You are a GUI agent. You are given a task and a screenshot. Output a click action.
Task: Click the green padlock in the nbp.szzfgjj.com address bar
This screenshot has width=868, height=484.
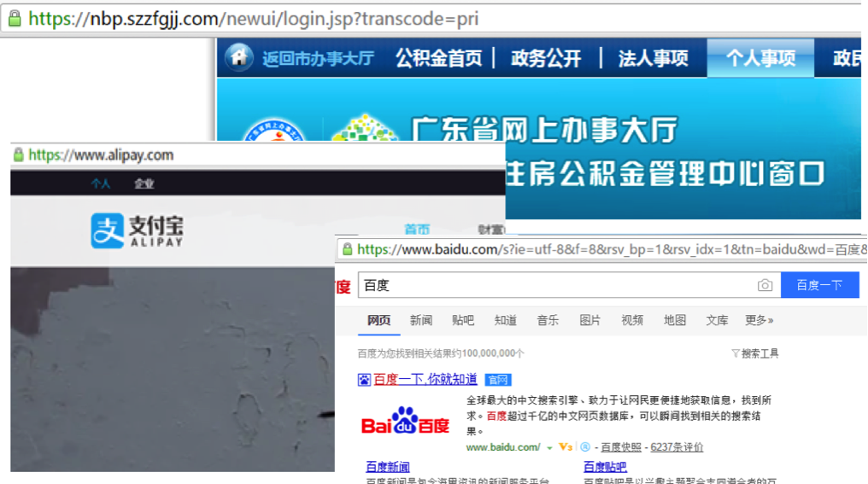13,18
